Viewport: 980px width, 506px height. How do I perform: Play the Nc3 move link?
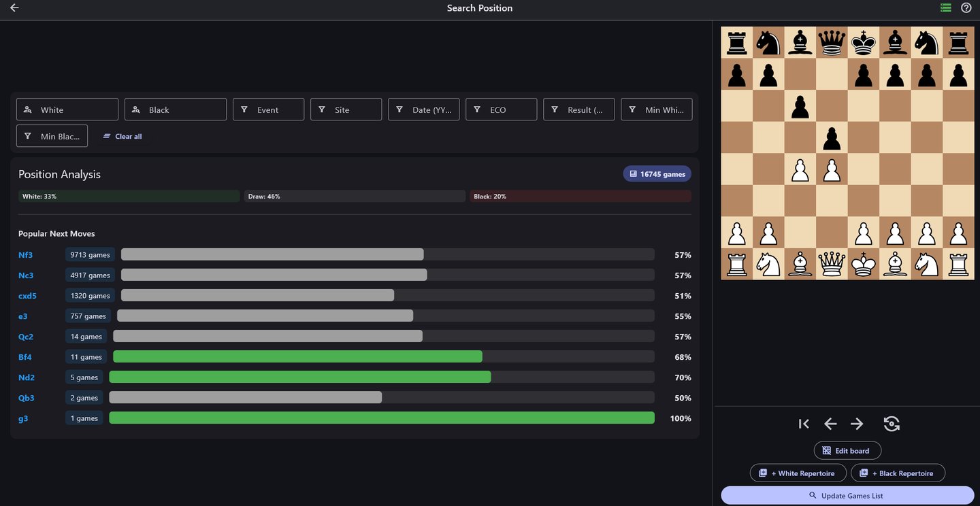26,275
